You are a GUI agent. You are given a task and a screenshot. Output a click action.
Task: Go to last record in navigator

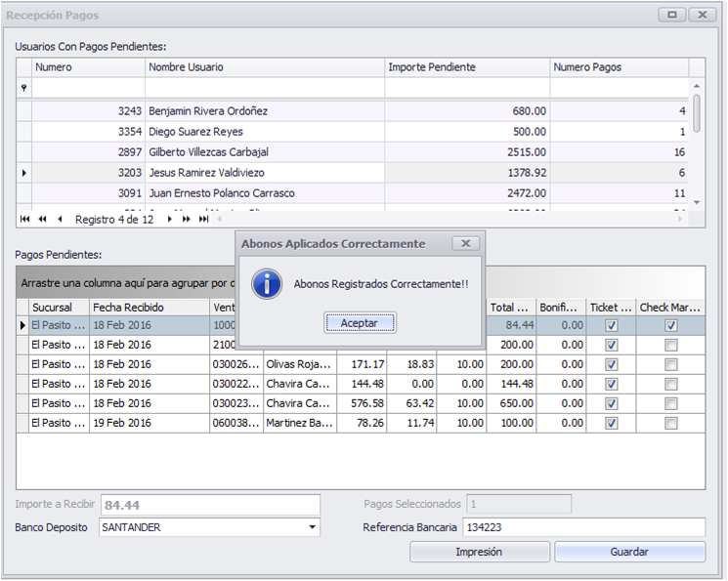click(203, 219)
